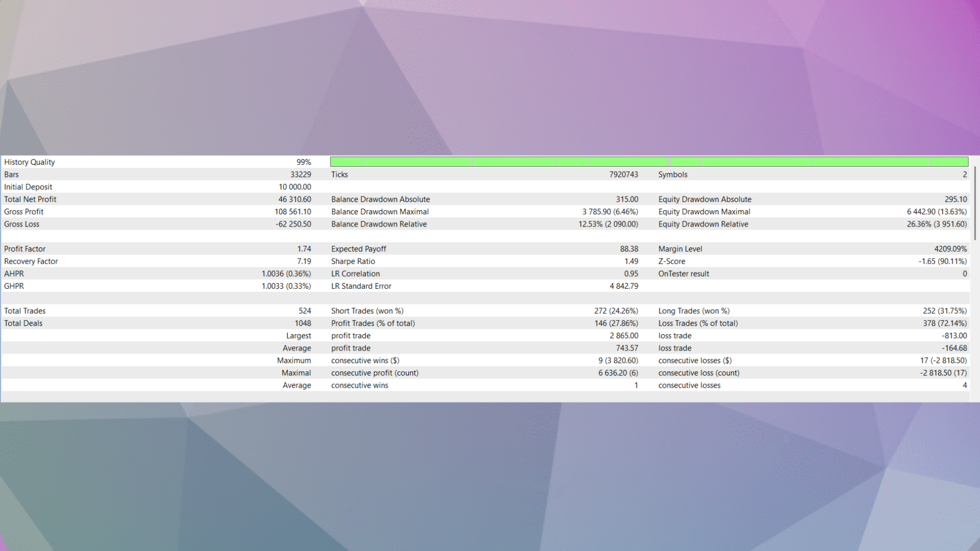
Task: Select the Profit Factor row label
Action: (25, 249)
